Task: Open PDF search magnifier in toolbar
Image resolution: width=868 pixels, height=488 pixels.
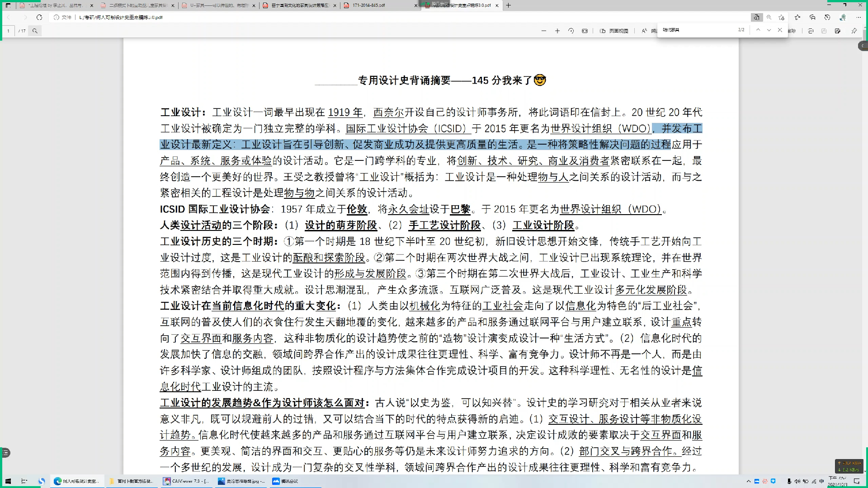Action: (35, 31)
